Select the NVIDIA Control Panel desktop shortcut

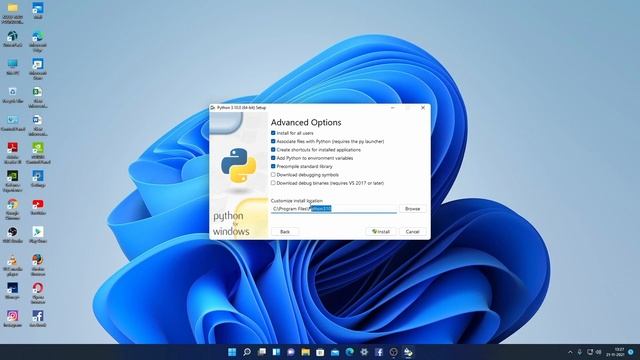(38, 153)
